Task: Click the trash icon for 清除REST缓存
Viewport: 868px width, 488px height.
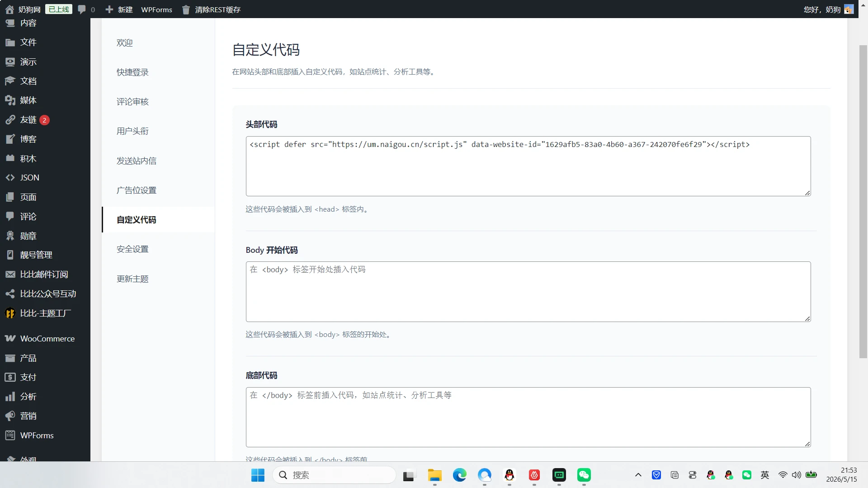Action: (x=186, y=9)
